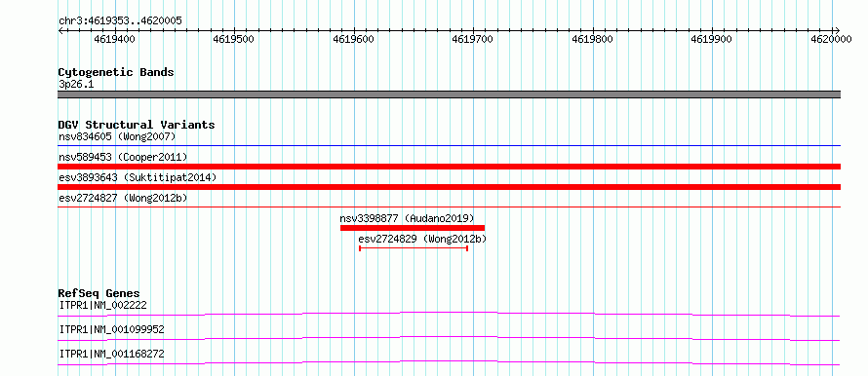
Task: Click the ITPR1|NM_001168272 transcript label
Action: 112,354
